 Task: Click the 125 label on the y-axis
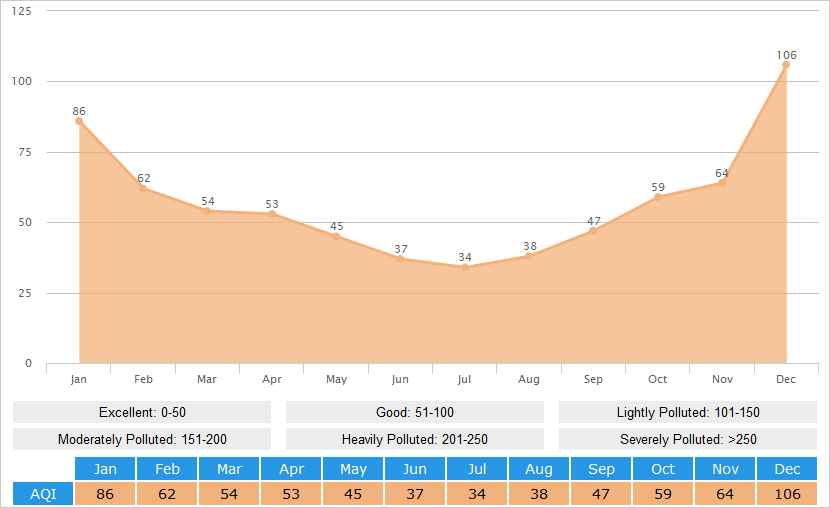click(x=22, y=11)
